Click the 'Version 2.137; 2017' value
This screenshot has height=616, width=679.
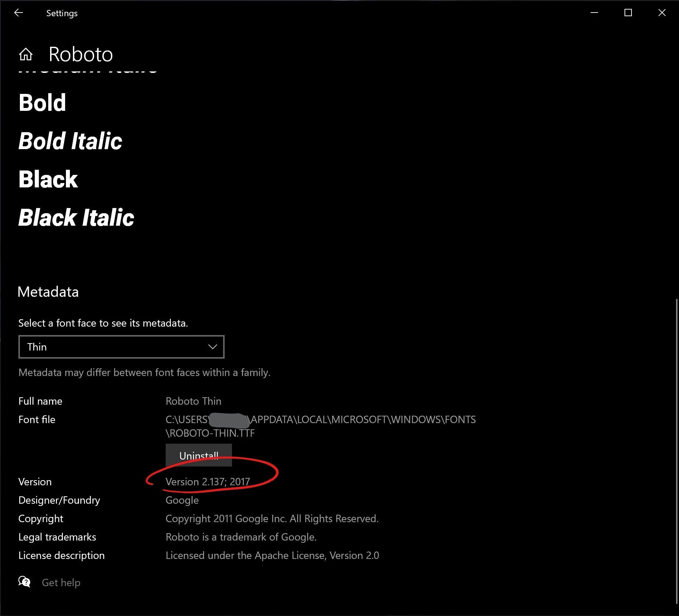208,482
